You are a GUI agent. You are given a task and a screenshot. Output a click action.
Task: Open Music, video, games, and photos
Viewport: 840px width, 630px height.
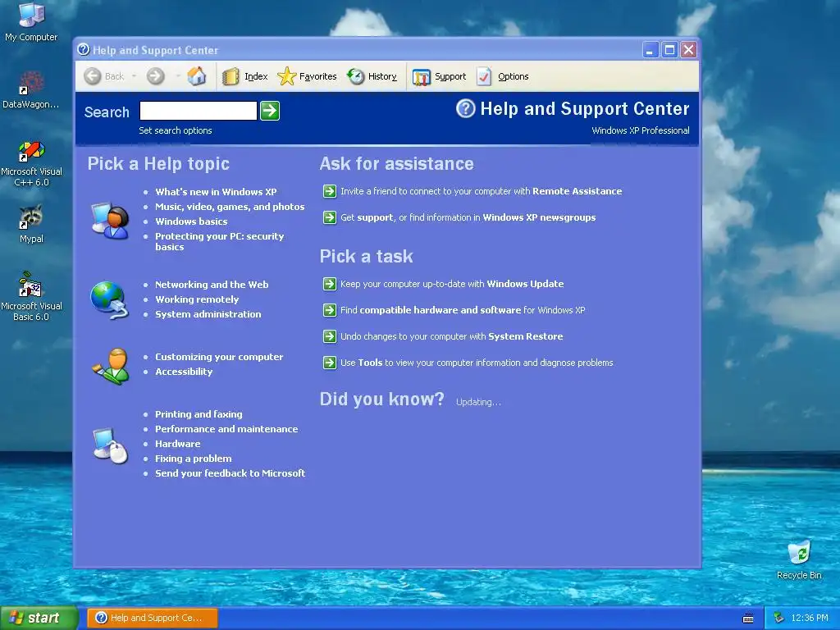pos(230,207)
